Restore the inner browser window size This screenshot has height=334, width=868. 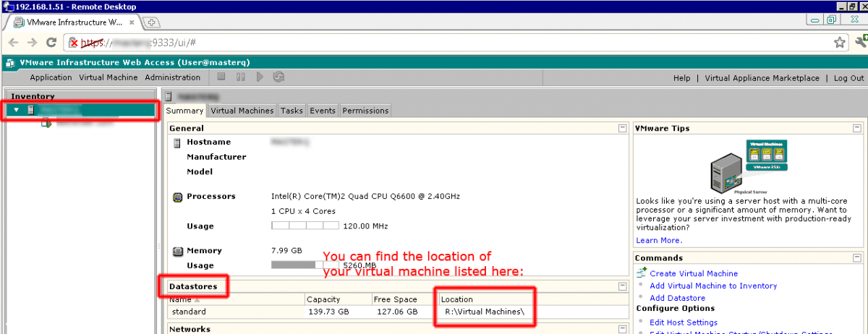832,21
